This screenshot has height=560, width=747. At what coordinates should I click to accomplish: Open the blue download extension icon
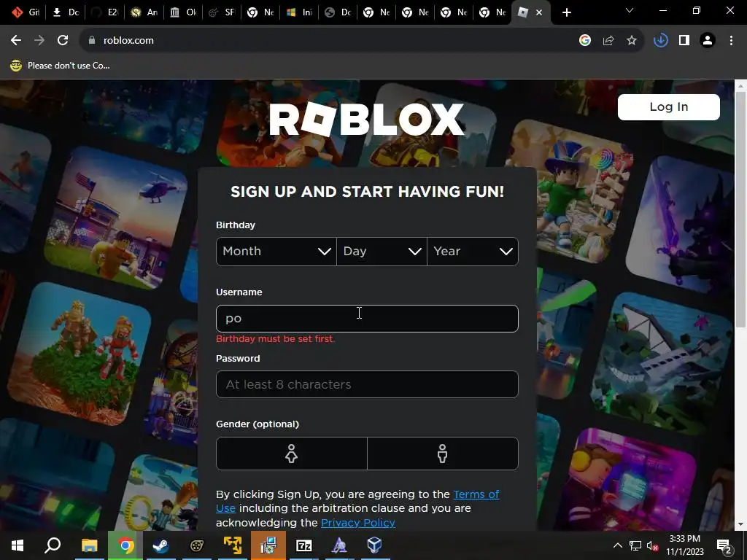[x=661, y=41]
